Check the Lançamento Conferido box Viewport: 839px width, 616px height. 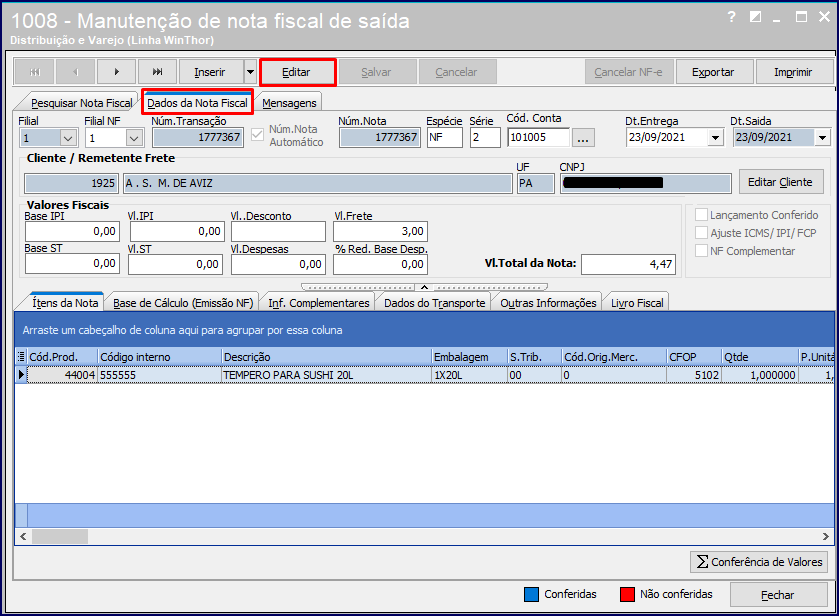pos(701,215)
